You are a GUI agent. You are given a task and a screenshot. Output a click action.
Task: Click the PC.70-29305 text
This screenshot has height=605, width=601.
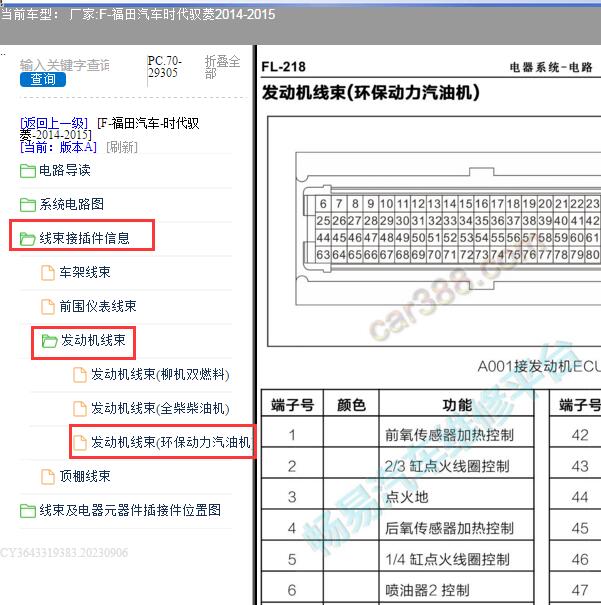[x=165, y=66]
